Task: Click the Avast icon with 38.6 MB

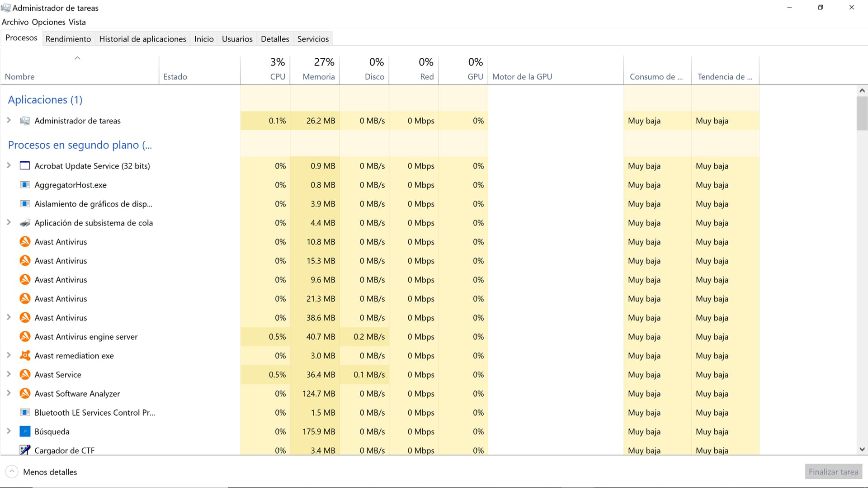Action: (25, 318)
